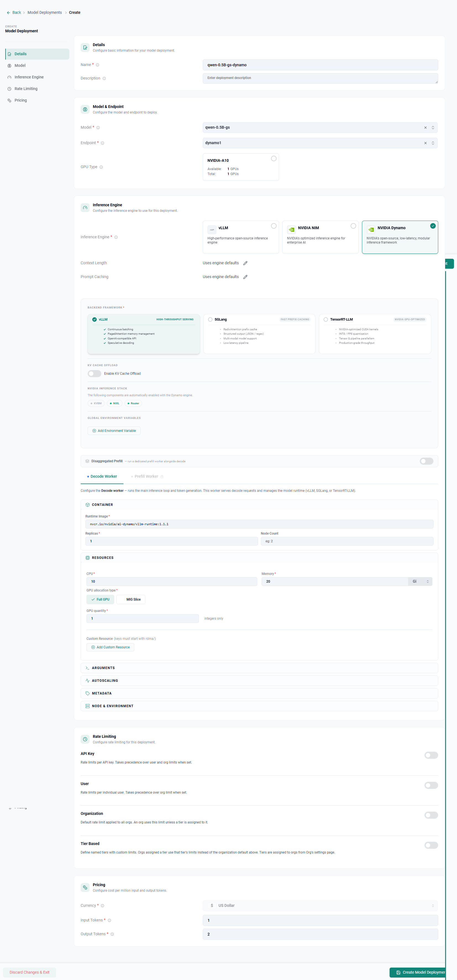Jump to Rate Limiting sidebar item
Image resolution: width=457 pixels, height=980 pixels.
click(37, 89)
